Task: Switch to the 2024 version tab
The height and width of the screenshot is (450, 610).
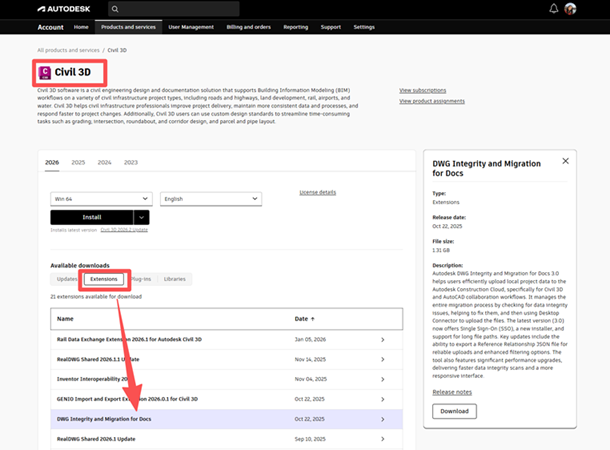Action: [x=104, y=162]
